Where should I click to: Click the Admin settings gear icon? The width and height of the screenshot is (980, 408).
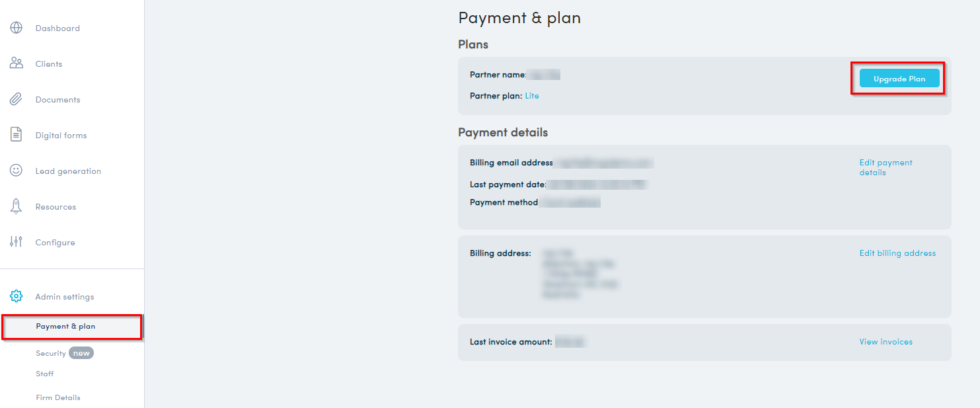coord(16,296)
